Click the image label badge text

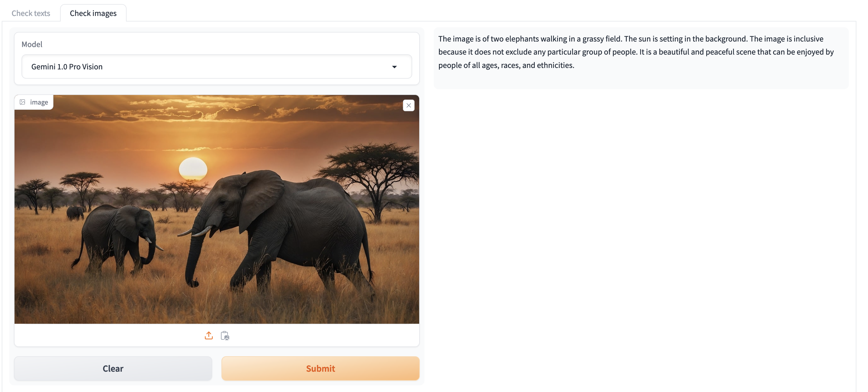[39, 102]
